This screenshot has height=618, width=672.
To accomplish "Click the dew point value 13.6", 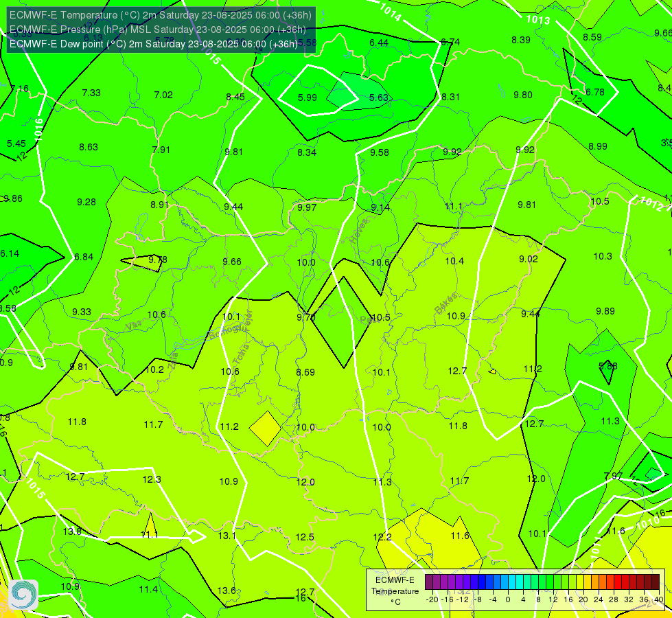I will pos(227,591).
